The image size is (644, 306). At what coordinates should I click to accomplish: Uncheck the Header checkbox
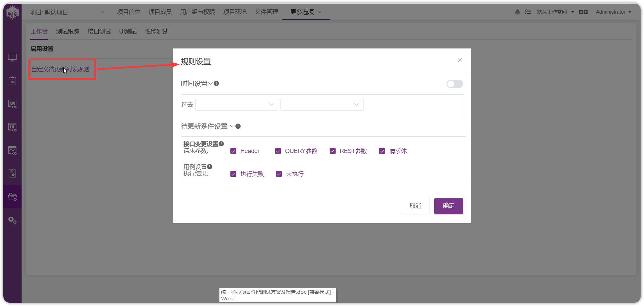pos(233,151)
